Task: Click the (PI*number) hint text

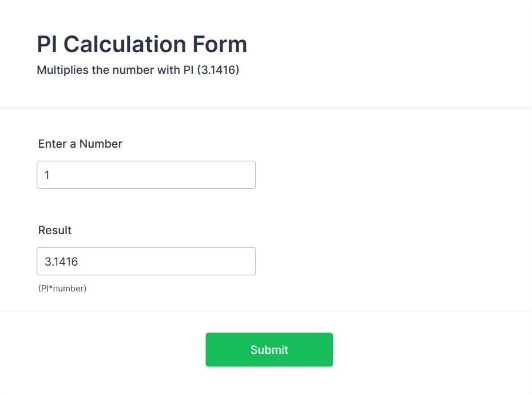Action: (61, 289)
